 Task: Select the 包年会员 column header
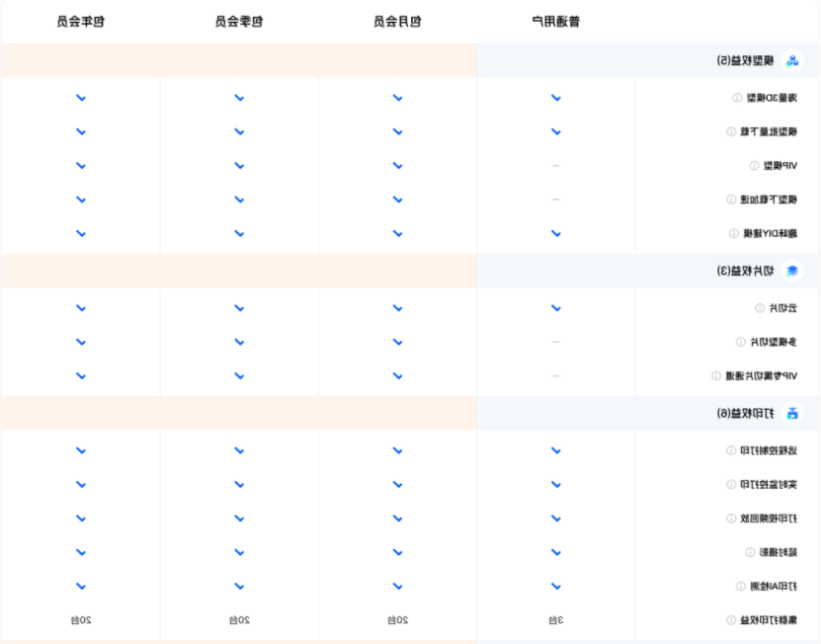click(x=81, y=21)
